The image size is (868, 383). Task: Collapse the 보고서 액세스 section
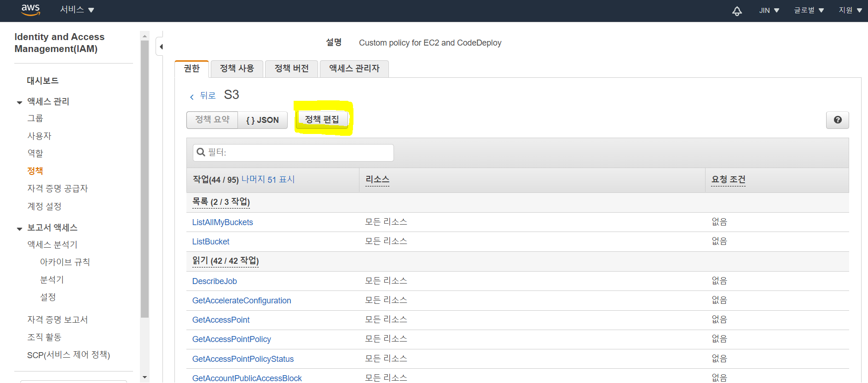pos(19,228)
